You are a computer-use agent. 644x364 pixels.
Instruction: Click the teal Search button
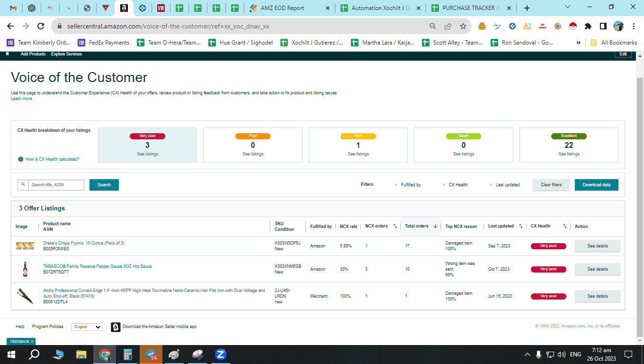pos(104,185)
